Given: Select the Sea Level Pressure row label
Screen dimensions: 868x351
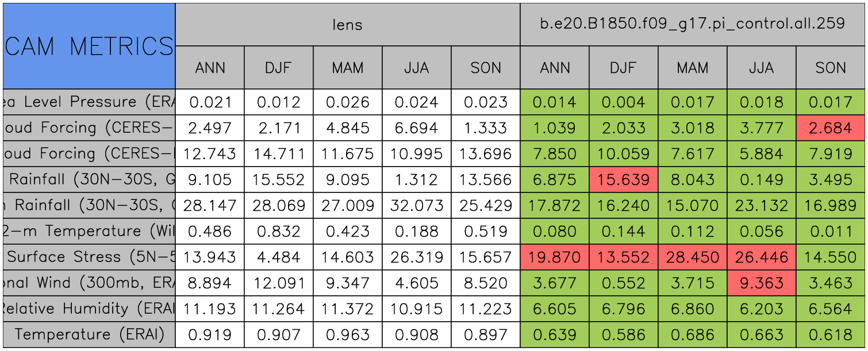Looking at the screenshot, I should click(x=89, y=102).
